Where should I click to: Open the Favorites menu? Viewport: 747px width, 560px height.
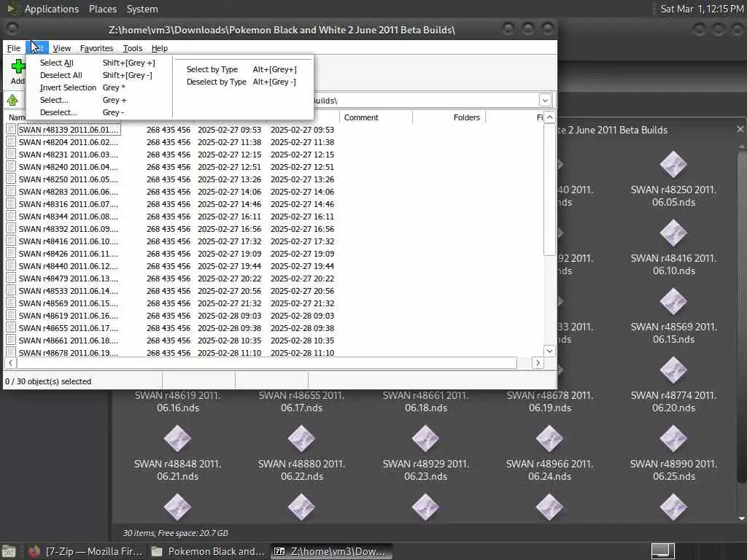[97, 48]
